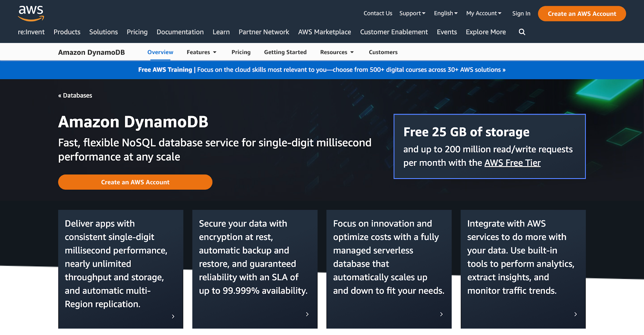Open the Customers tab
The height and width of the screenshot is (335, 644).
(x=383, y=52)
